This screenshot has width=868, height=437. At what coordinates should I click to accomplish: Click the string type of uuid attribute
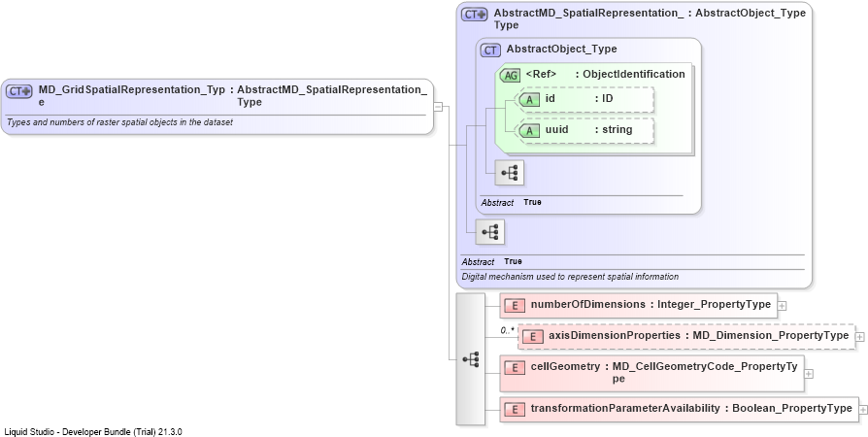coord(618,129)
